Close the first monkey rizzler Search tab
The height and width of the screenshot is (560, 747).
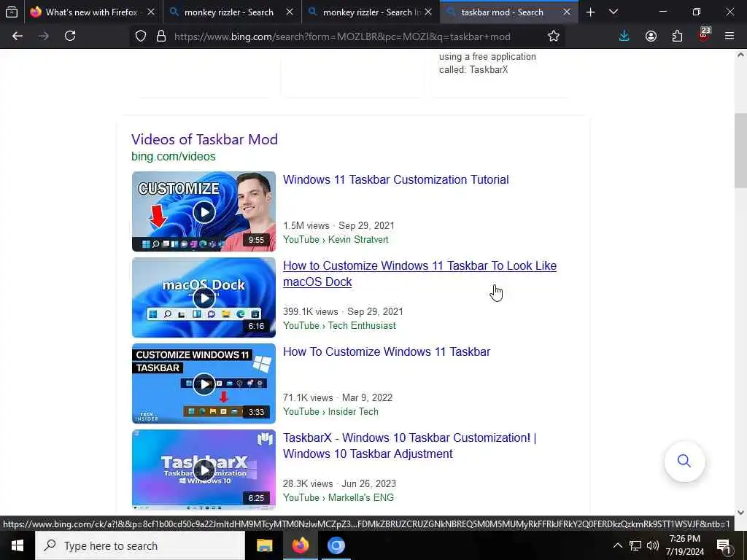290,12
